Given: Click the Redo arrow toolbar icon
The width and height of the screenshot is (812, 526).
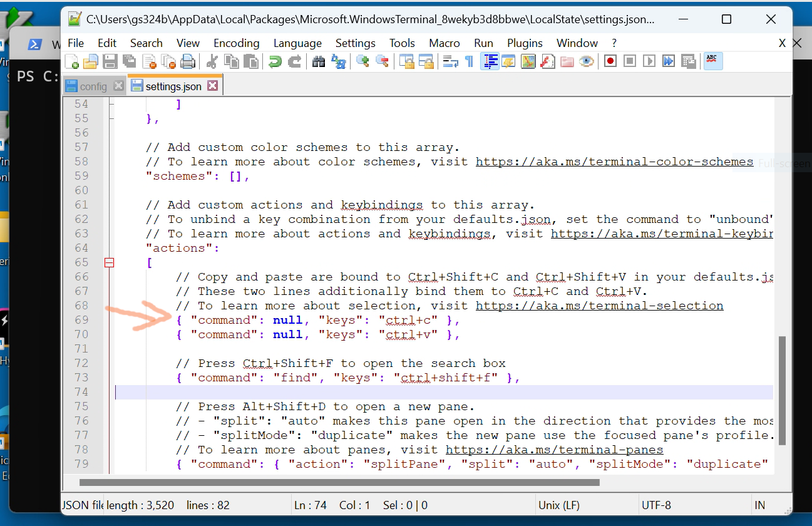Looking at the screenshot, I should [x=294, y=61].
